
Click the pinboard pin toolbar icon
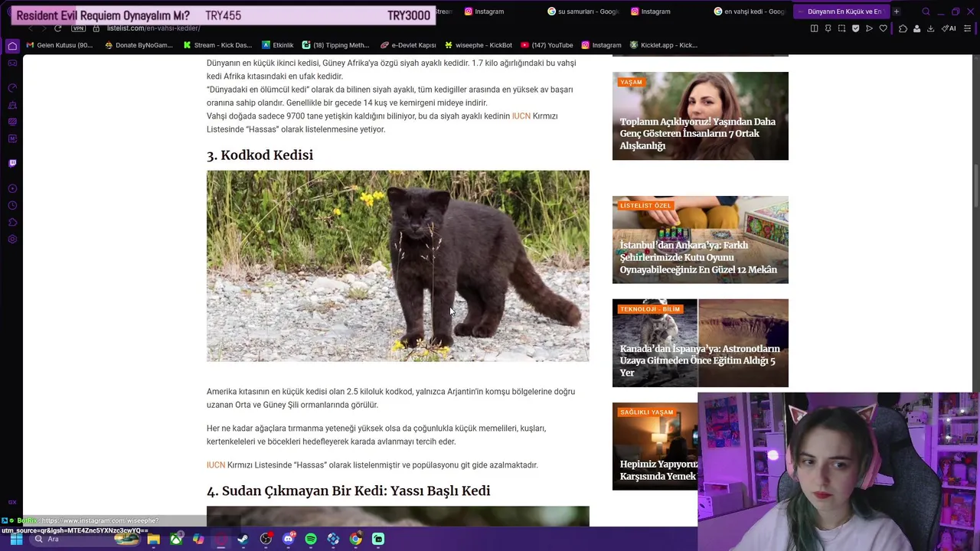tap(828, 28)
